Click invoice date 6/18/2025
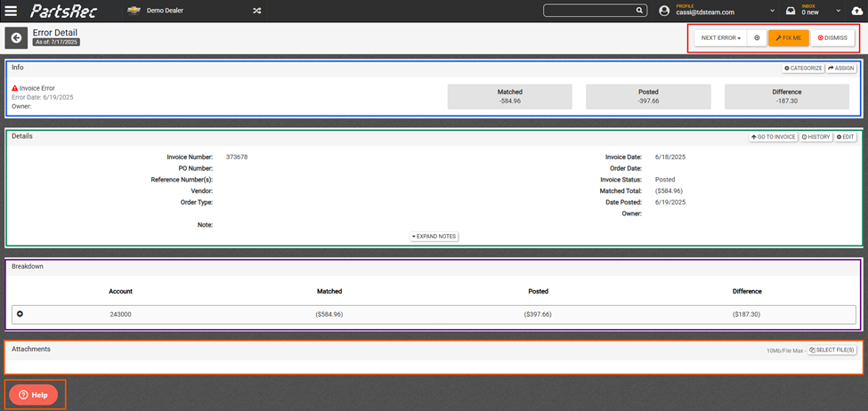Image resolution: width=868 pixels, height=411 pixels. 670,157
